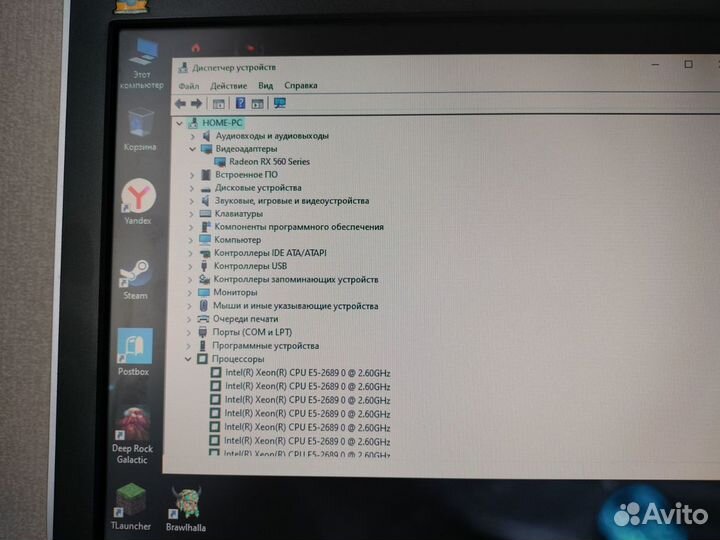This screenshot has height=540, width=720.
Task: Click the chip icon beside Процессоры
Action: pos(202,359)
